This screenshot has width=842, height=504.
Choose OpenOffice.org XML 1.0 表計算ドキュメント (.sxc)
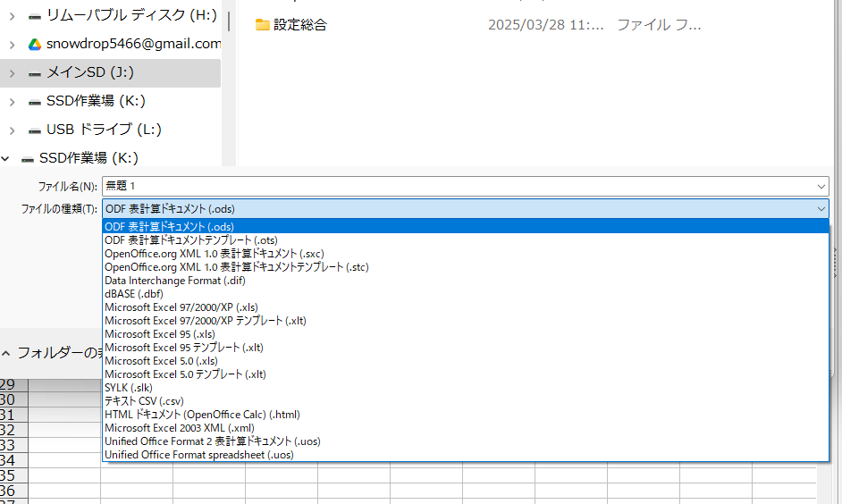tap(466, 254)
